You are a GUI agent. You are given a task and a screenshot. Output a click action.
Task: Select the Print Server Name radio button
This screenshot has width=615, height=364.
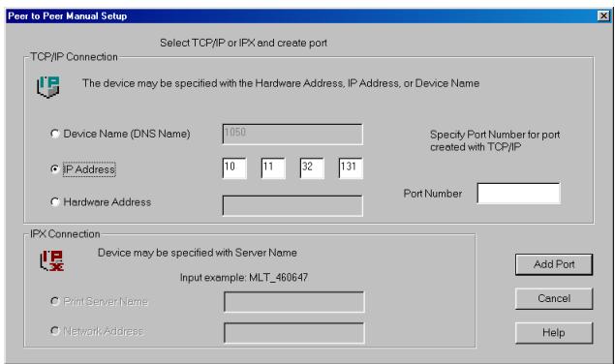pos(55,301)
